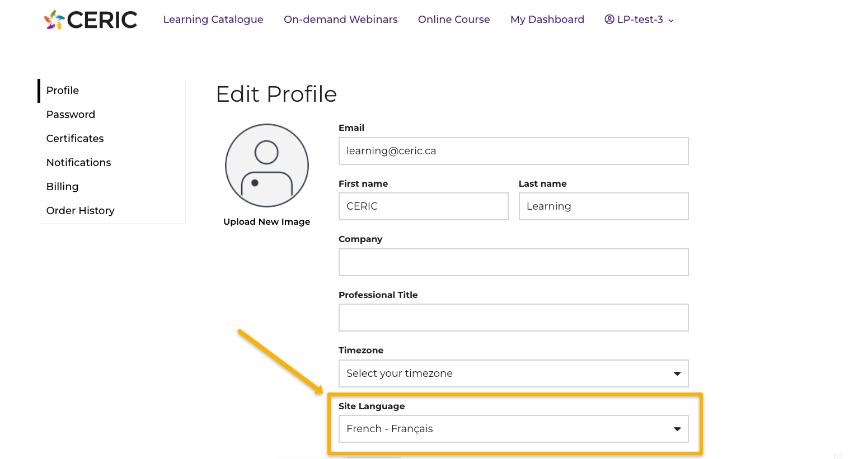Screen dimensions: 868x459
Task: Click the Upload New Image link
Action: coord(266,222)
